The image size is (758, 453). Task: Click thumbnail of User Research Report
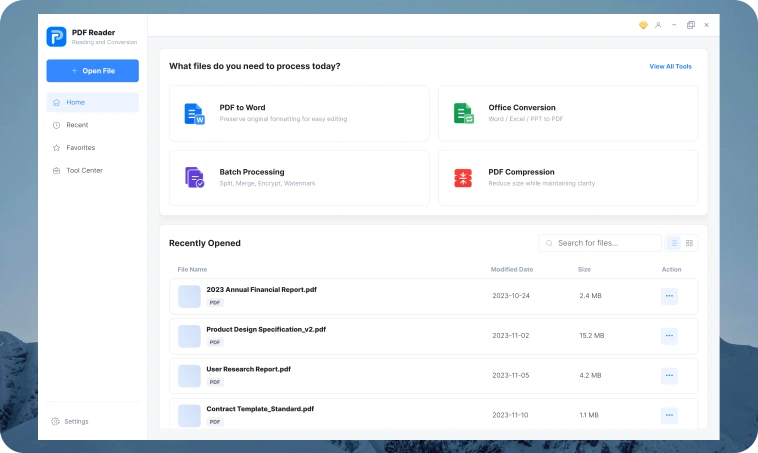pyautogui.click(x=189, y=376)
